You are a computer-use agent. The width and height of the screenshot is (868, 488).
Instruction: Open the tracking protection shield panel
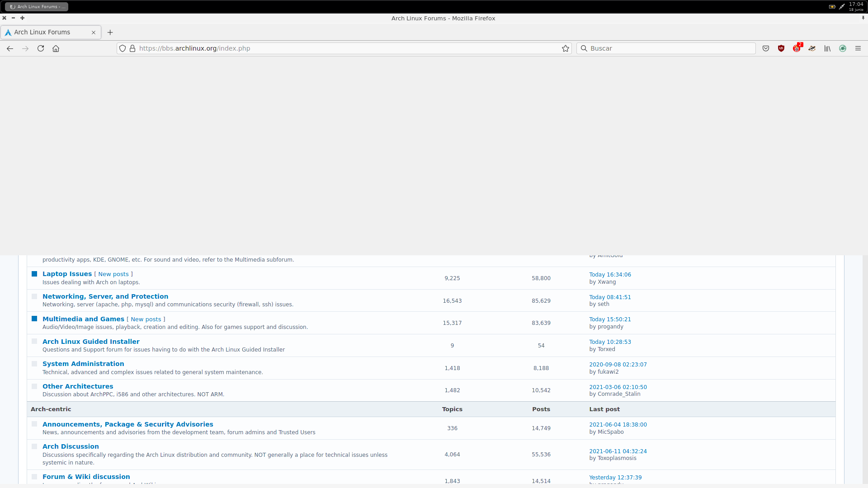(123, 48)
